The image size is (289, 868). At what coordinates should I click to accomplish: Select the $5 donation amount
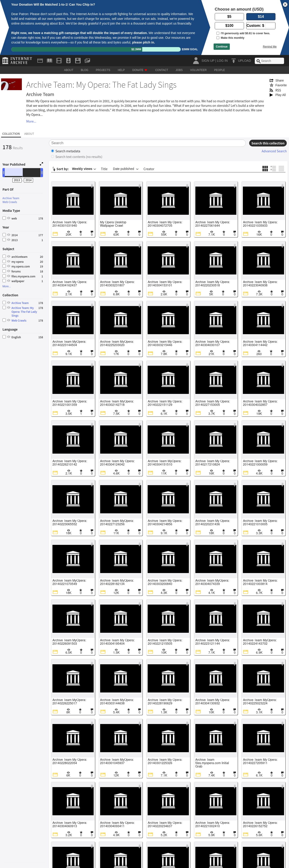coord(229,16)
